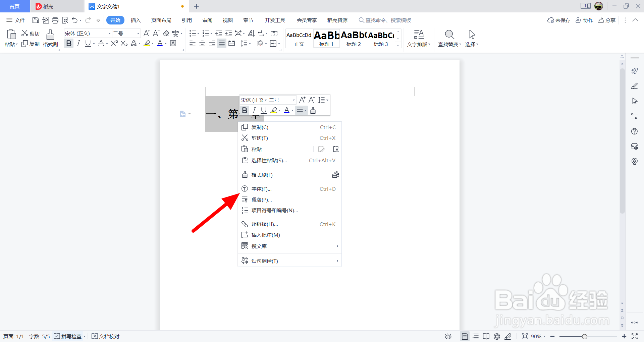Screen dimensions: 644x342
Task: Click the Subscript icon in ribbon
Action: (x=124, y=43)
